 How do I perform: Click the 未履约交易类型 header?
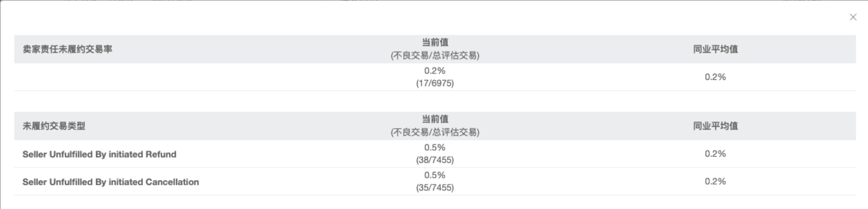(54, 126)
